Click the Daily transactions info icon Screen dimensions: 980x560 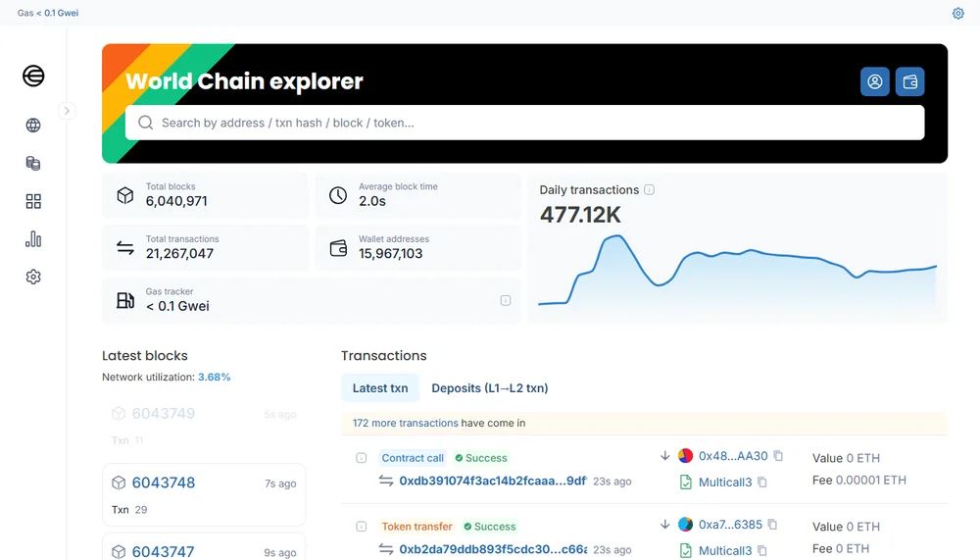[649, 190]
